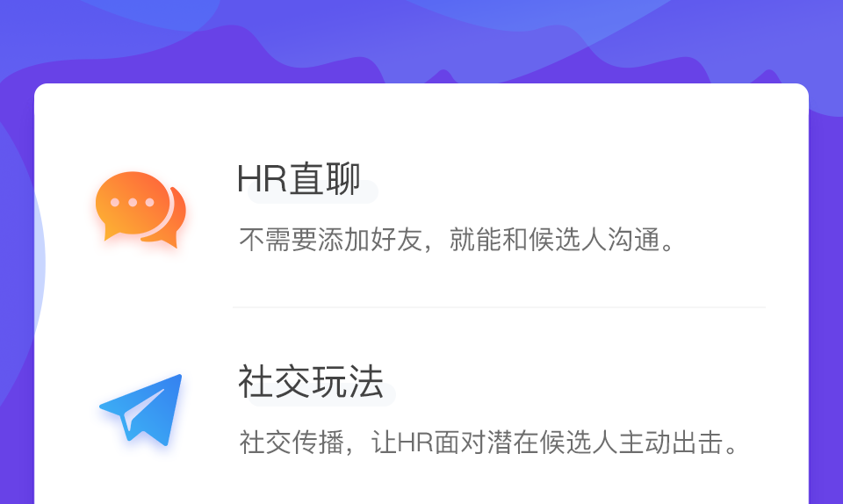This screenshot has height=504, width=843.
Task: Tap the pointed wing tip of the paper plane
Action: [177, 378]
